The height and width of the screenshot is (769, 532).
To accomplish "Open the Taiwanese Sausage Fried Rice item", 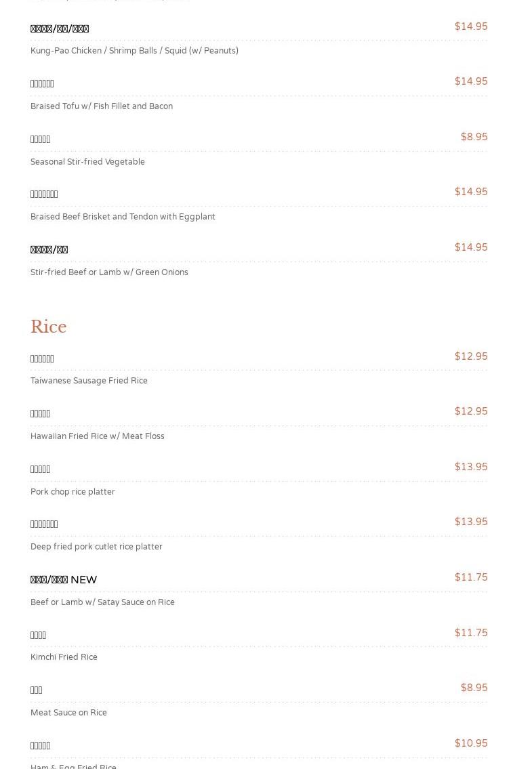I will pyautogui.click(x=89, y=381).
